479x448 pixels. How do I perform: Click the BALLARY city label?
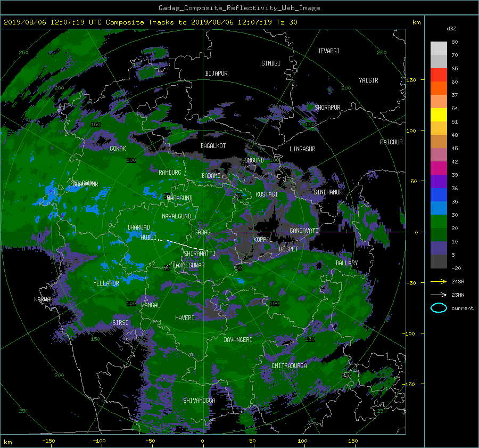[346, 263]
